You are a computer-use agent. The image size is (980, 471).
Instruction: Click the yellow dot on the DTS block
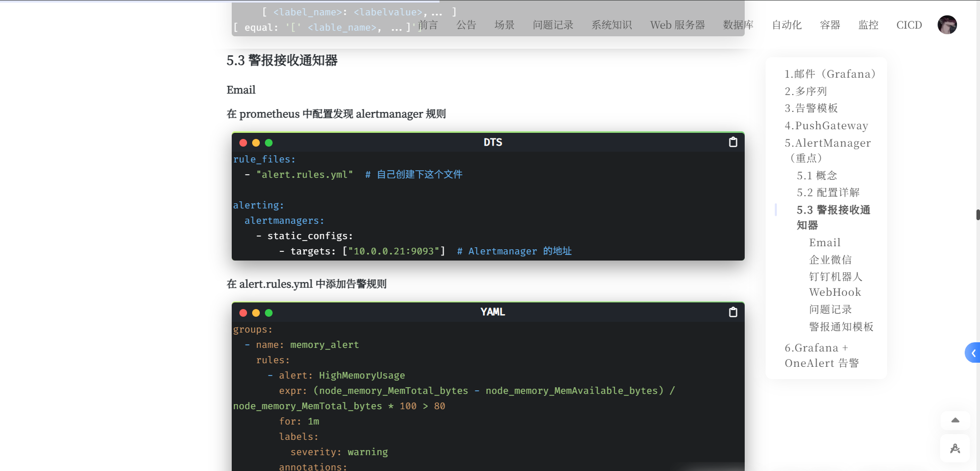tap(256, 143)
